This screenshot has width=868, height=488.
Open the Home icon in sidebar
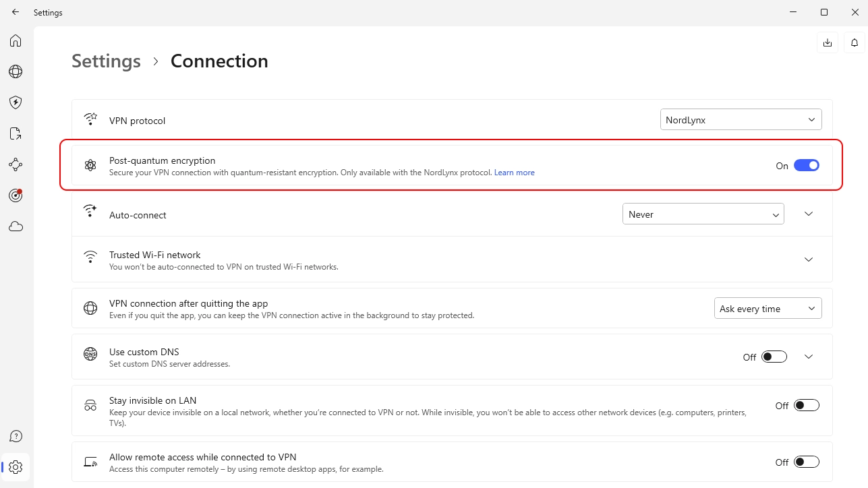coord(16,40)
